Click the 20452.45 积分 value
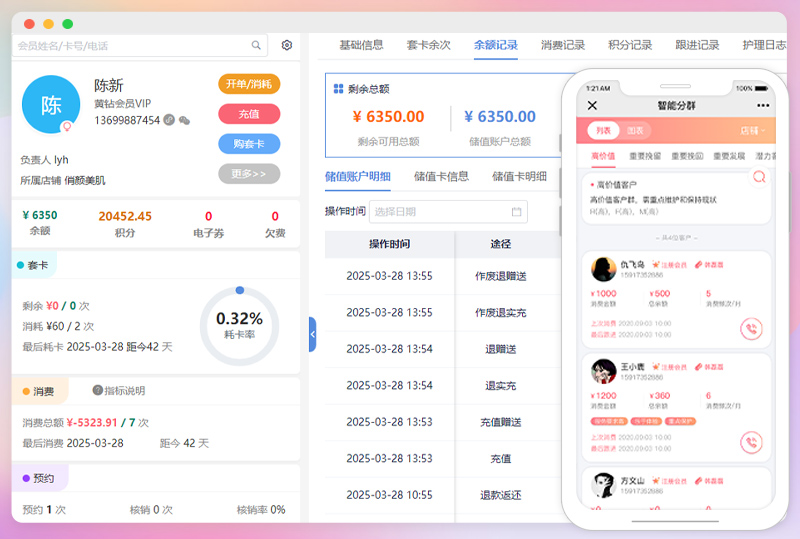Viewport: 800px width, 539px height. click(125, 216)
